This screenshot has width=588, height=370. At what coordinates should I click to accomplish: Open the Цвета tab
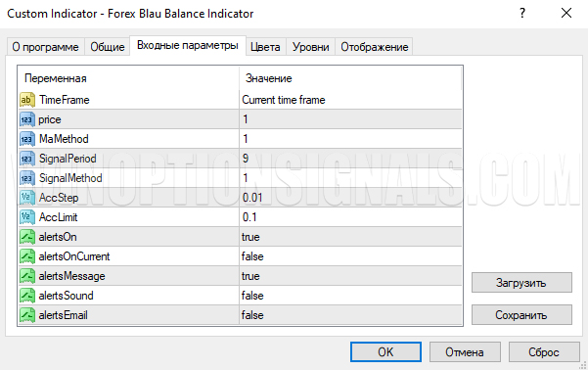(x=265, y=47)
